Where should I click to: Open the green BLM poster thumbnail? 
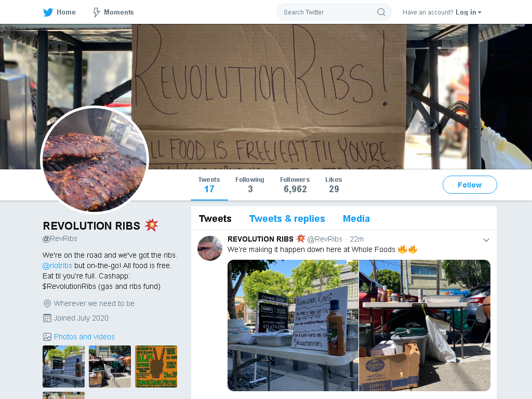tap(156, 366)
